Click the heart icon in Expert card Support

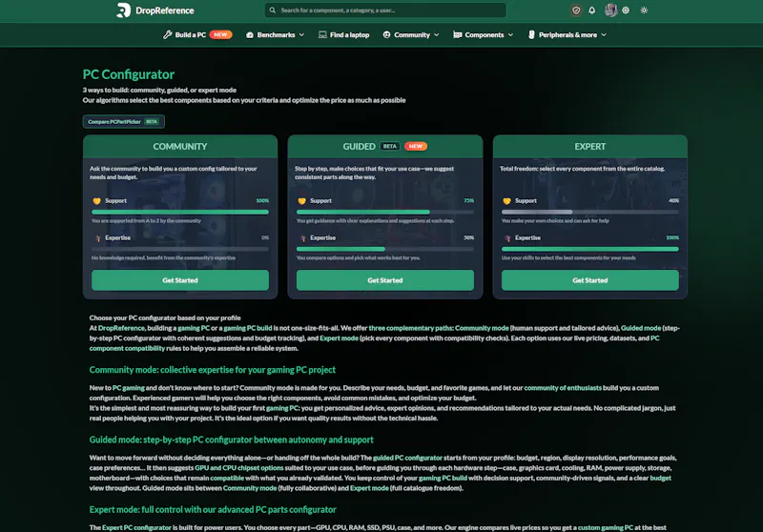coord(506,201)
